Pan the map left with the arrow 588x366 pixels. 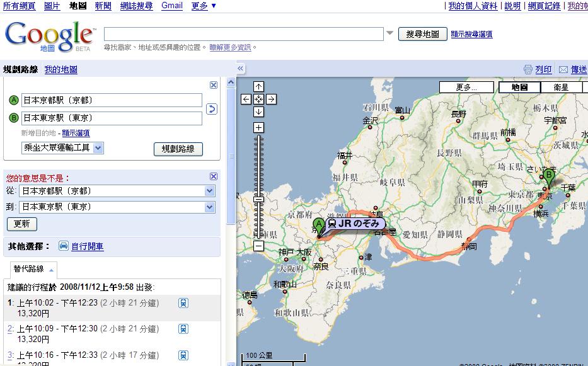(246, 99)
